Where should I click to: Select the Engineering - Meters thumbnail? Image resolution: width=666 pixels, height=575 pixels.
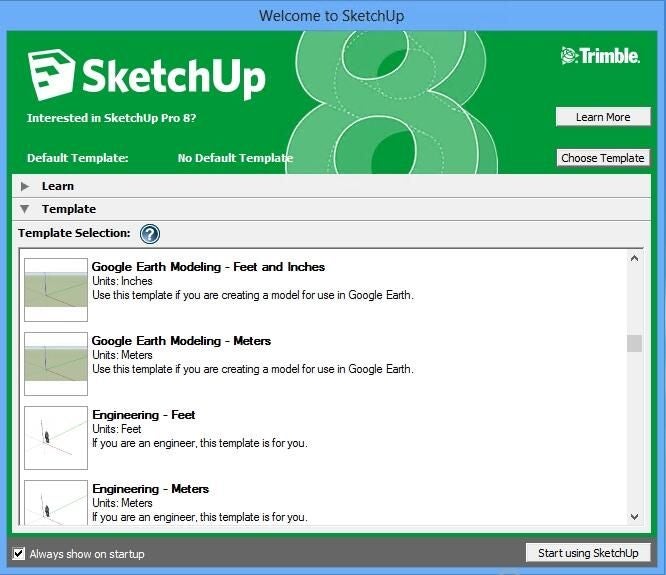tap(56, 503)
